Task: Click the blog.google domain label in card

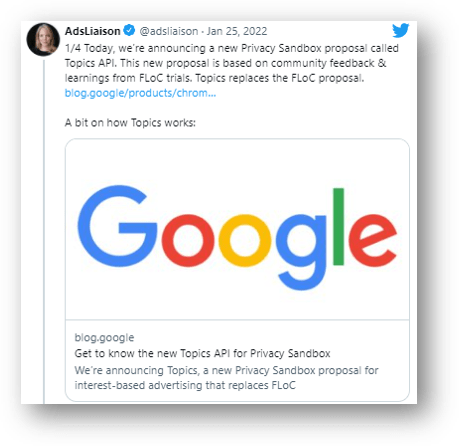Action: 104,337
